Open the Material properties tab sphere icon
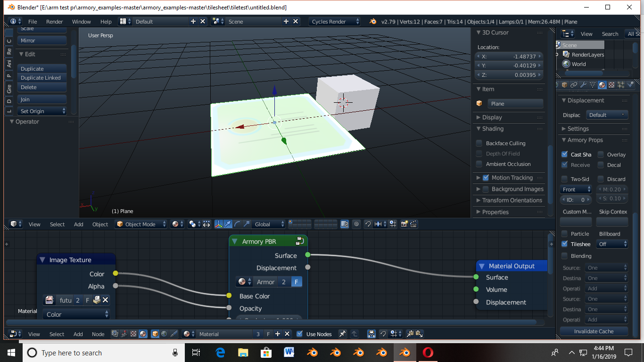 [602, 85]
